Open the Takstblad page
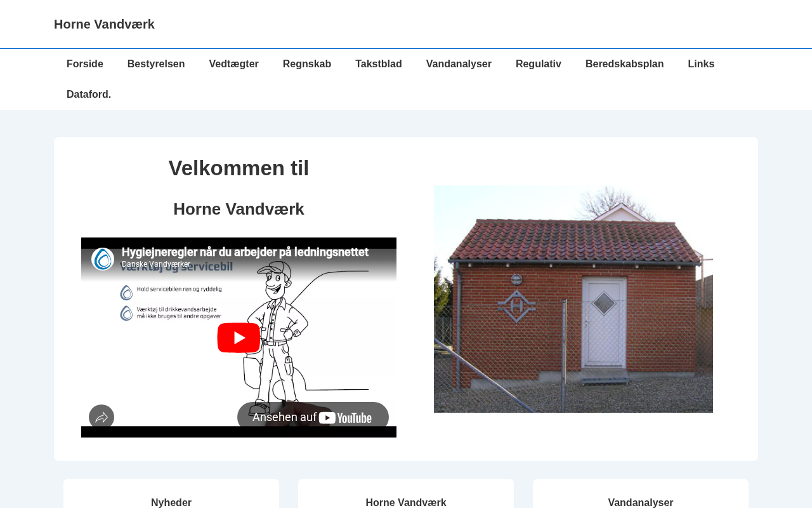Screen dimensions: 812x508 pos(379,64)
